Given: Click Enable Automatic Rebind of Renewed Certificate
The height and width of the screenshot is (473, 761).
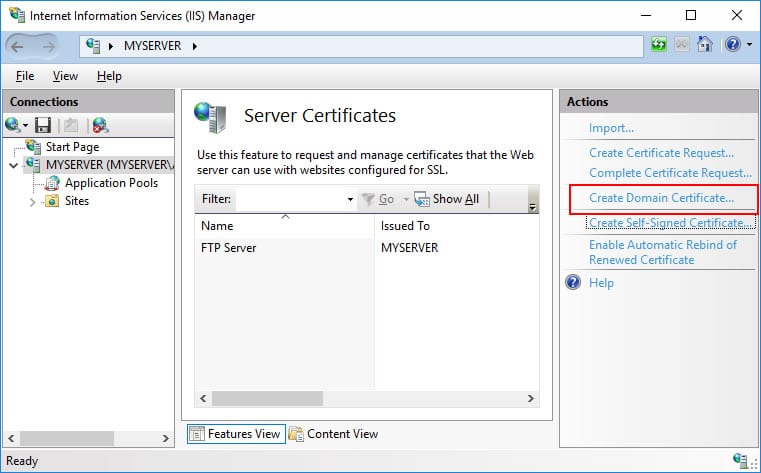Looking at the screenshot, I should click(663, 252).
